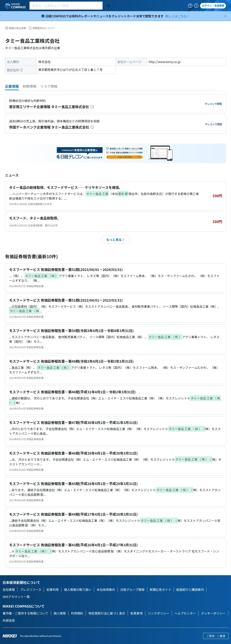Click the 330円 price of the 新株取得 news

(x=217, y=196)
